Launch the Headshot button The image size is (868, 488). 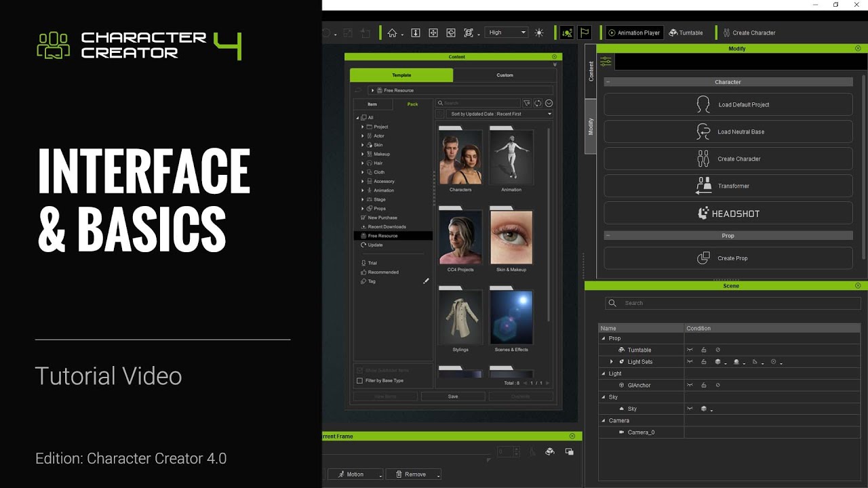click(728, 213)
